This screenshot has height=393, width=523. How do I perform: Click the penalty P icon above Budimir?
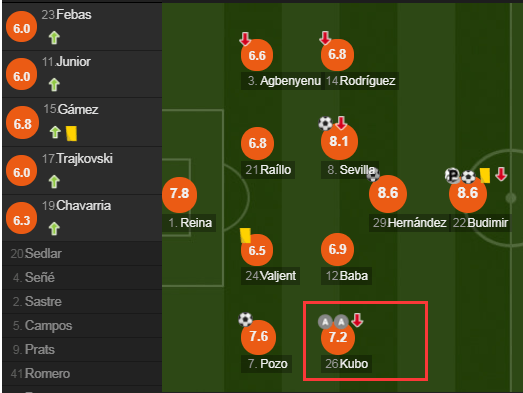452,175
